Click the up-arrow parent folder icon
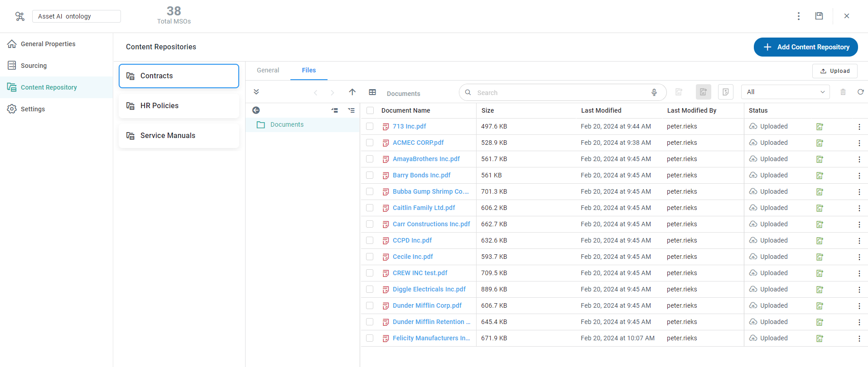This screenshot has height=367, width=868. tap(352, 92)
